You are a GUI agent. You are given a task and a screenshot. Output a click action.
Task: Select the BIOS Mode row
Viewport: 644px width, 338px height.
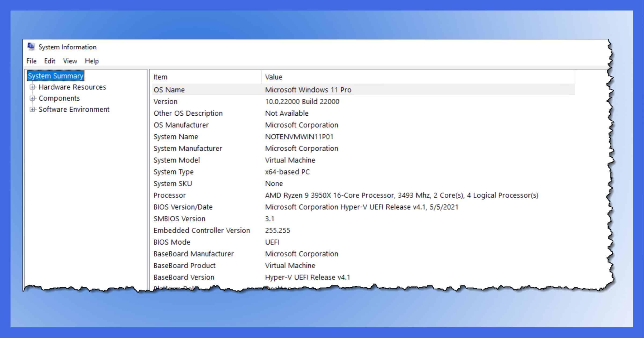268,242
